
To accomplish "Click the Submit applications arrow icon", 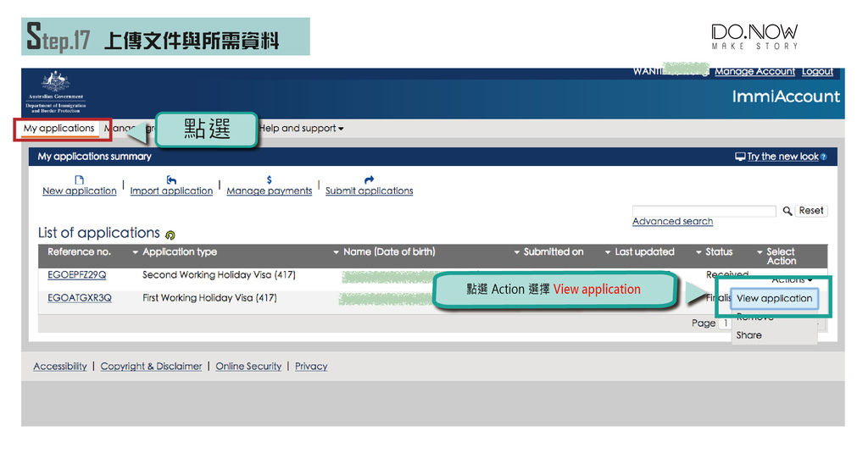I will coord(370,180).
